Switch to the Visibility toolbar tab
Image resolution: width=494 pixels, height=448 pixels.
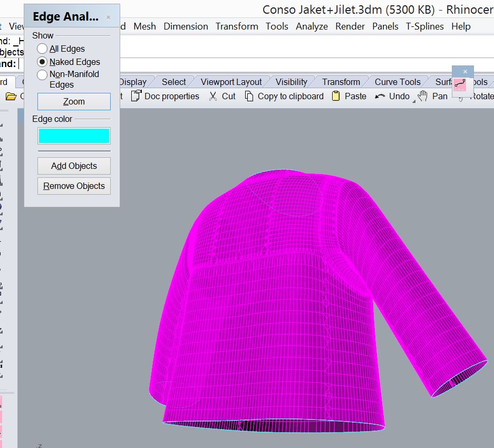(291, 82)
